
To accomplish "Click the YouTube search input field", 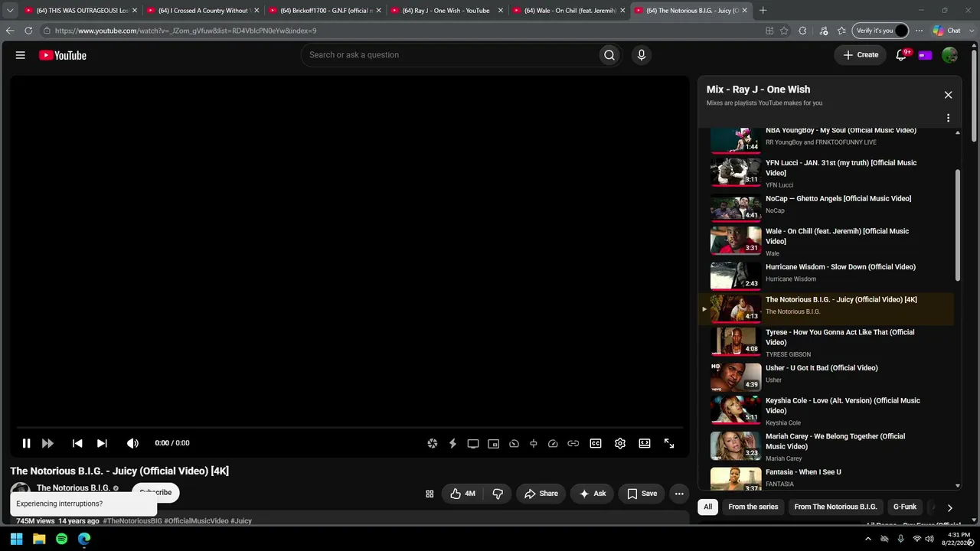I will click(450, 55).
